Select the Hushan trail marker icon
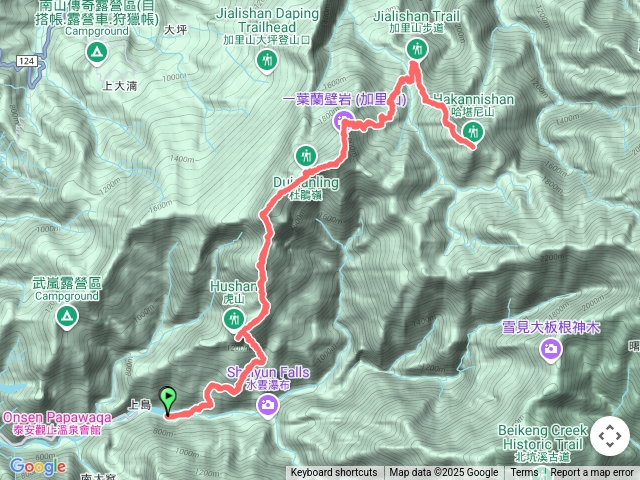 234,318
